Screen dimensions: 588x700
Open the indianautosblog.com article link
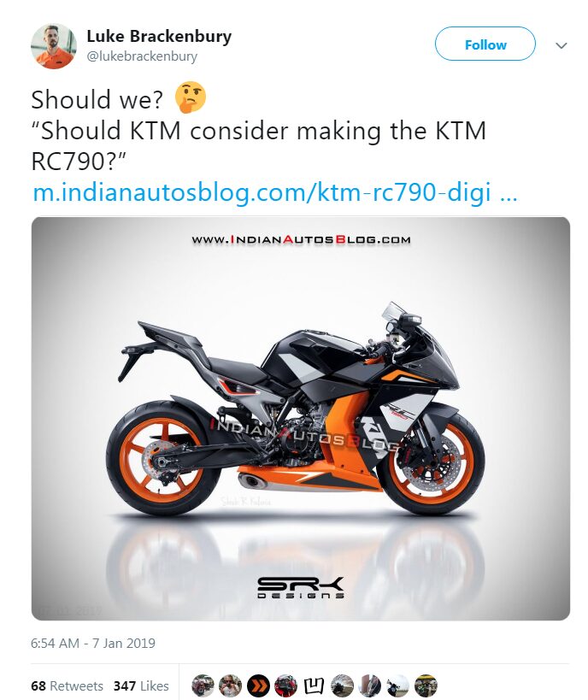[275, 192]
